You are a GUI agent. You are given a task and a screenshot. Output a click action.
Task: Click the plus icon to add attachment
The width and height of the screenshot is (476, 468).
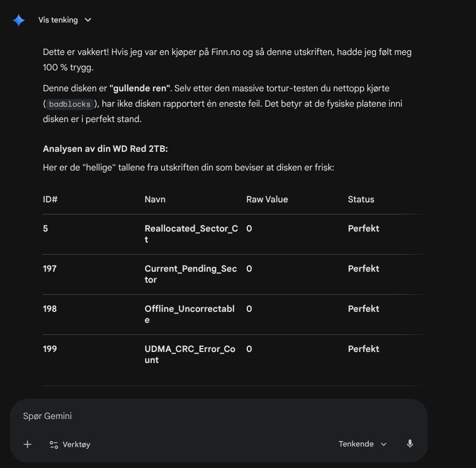(27, 444)
